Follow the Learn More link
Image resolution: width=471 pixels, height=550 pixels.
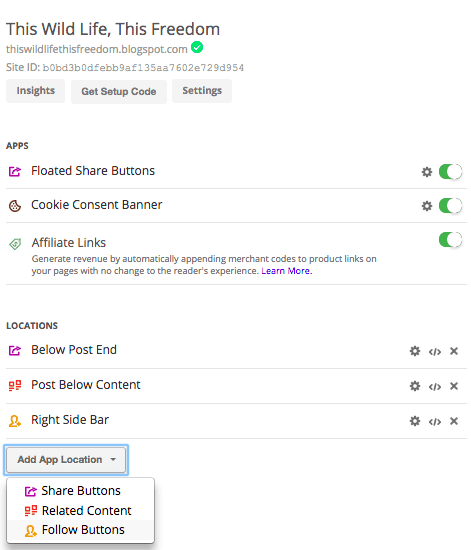pos(287,271)
